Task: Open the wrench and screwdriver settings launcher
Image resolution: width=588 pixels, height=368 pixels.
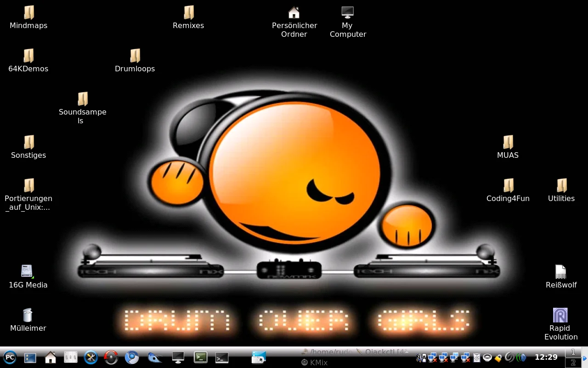Action: click(x=91, y=357)
